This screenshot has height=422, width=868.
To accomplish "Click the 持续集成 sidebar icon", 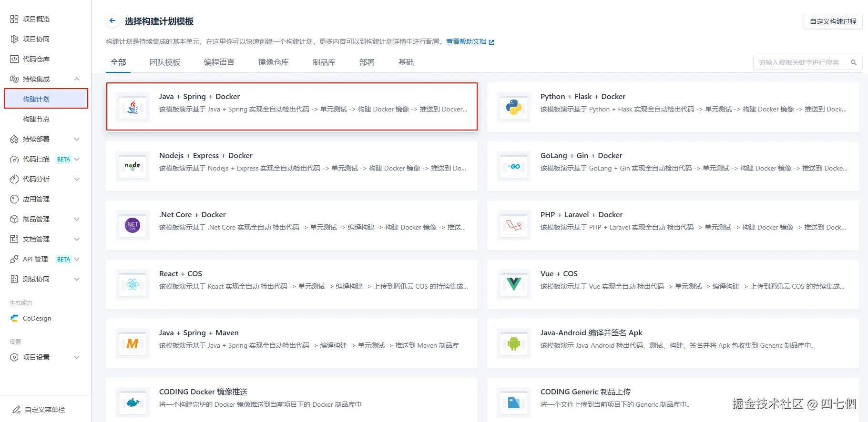I will click(x=14, y=79).
